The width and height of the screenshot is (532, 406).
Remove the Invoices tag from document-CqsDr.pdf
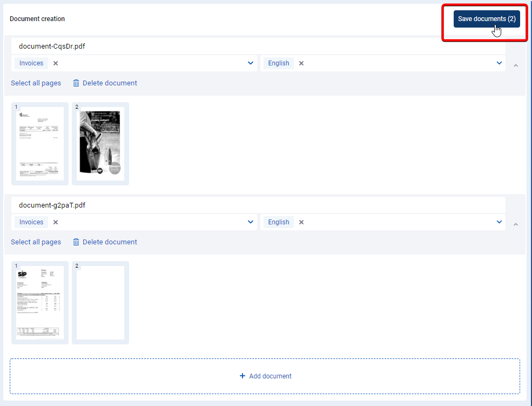click(x=56, y=63)
